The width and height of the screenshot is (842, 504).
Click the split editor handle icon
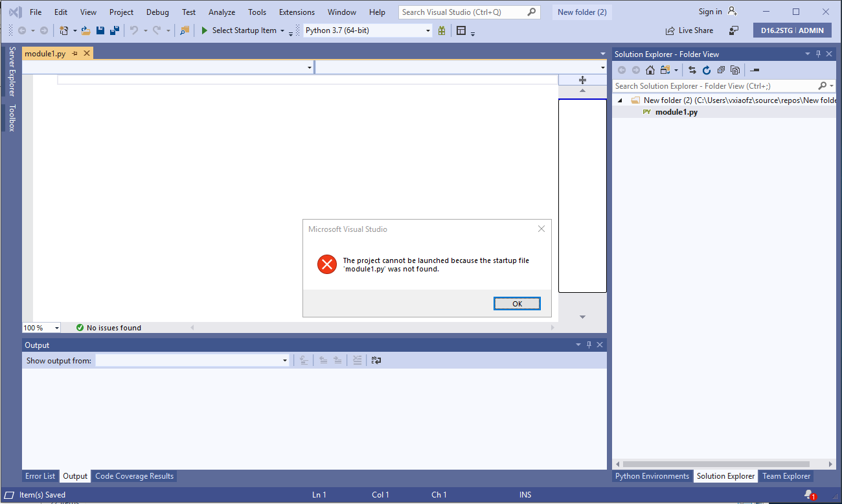tap(582, 80)
